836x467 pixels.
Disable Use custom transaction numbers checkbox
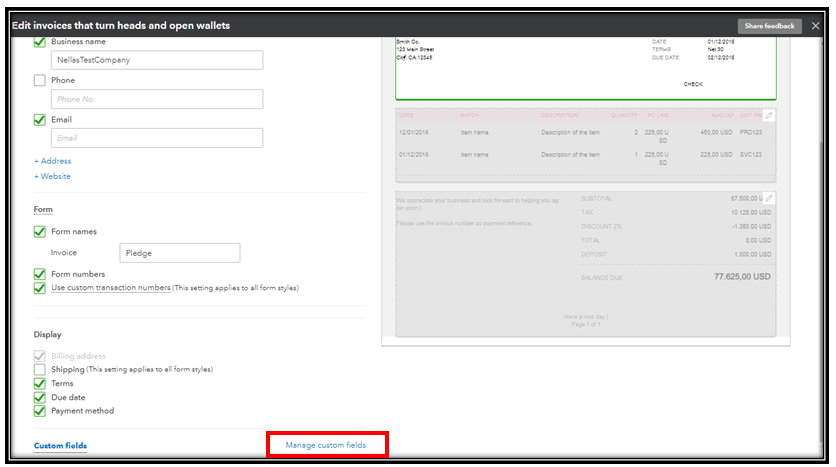tap(40, 288)
